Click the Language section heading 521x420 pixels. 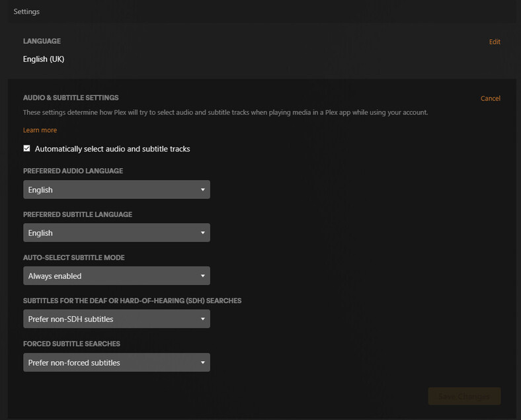click(42, 41)
